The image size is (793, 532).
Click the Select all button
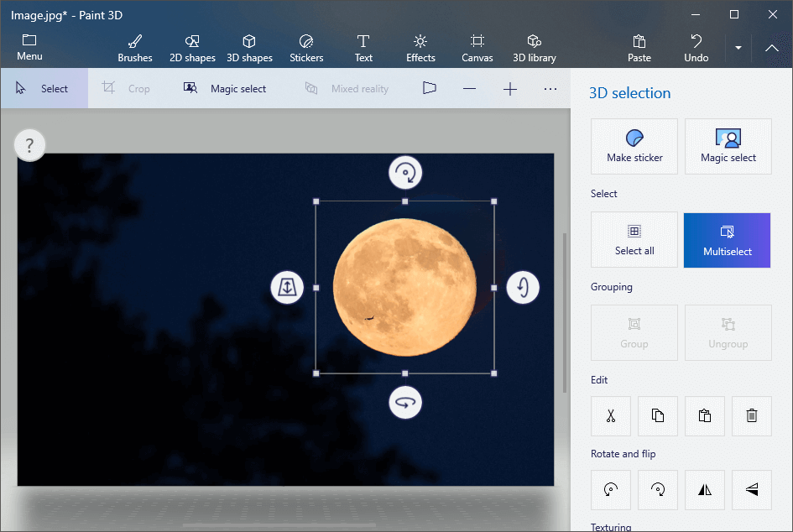click(x=634, y=240)
